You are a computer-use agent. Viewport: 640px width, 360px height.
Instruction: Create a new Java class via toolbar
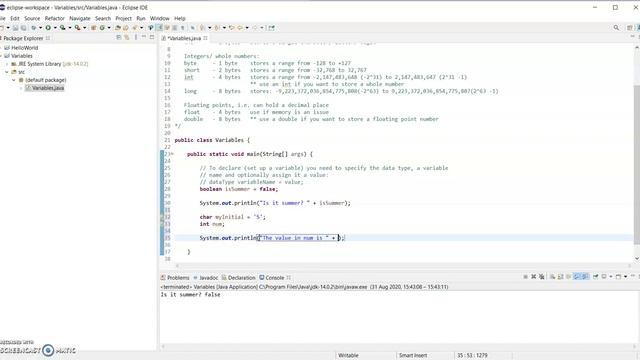pyautogui.click(x=102, y=28)
